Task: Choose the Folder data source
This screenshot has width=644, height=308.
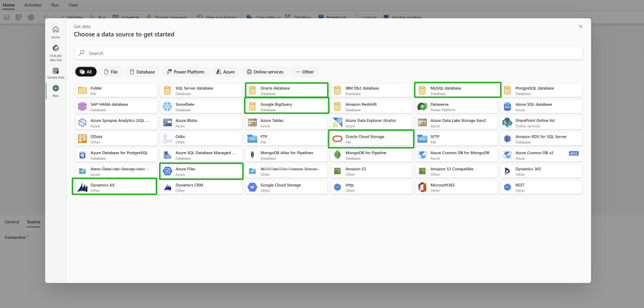Action: coord(116,91)
